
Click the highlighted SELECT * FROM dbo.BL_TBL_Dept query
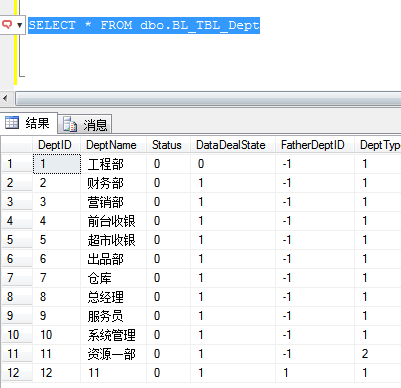coord(144,25)
